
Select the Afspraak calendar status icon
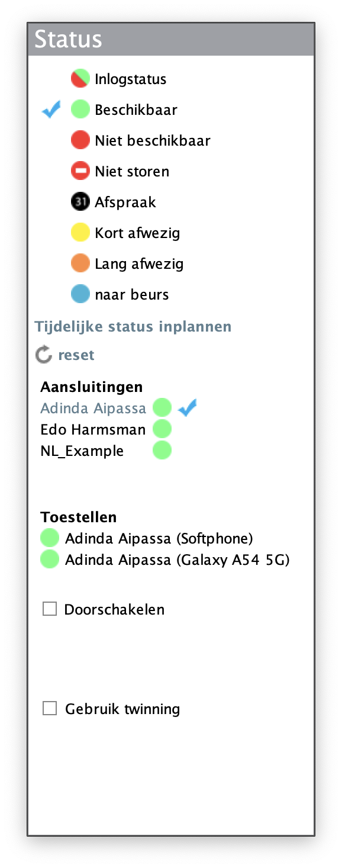pos(80,201)
